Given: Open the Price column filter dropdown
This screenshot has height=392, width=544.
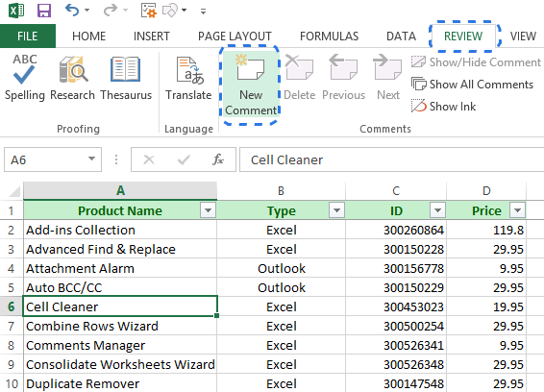Looking at the screenshot, I should 518,210.
